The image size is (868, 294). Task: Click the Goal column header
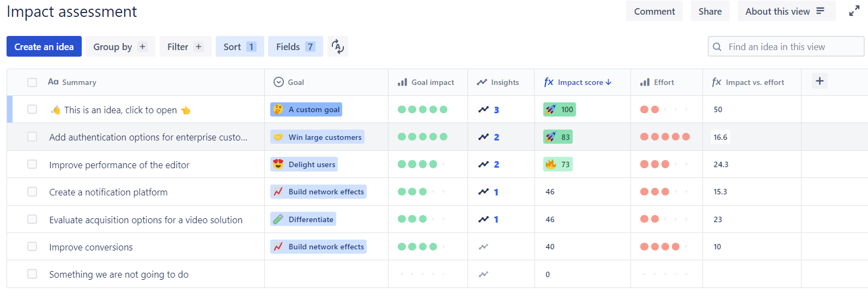326,82
